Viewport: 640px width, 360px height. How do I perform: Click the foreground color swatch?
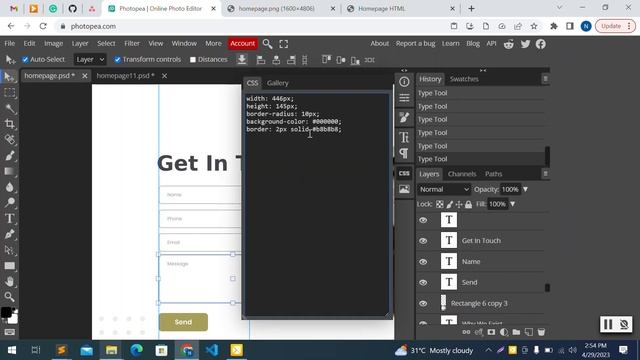click(x=6, y=312)
